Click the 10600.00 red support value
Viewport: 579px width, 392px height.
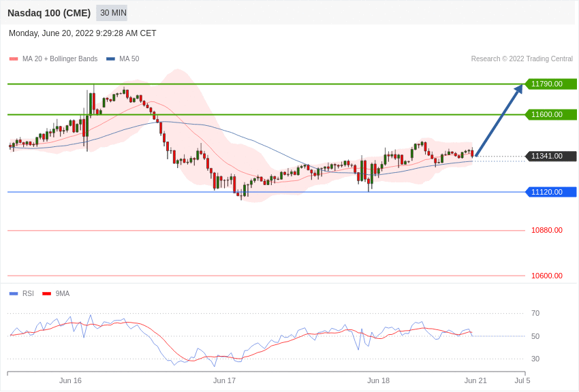tap(547, 276)
